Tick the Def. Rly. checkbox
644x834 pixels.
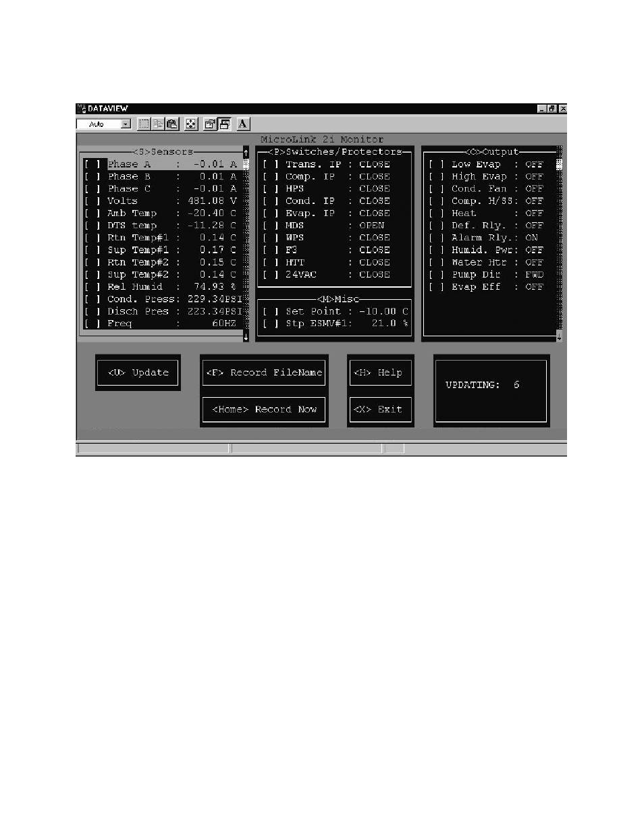[x=437, y=225]
